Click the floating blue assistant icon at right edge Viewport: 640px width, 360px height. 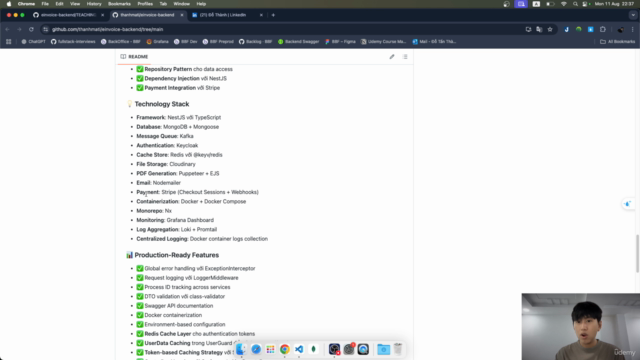coord(628,204)
